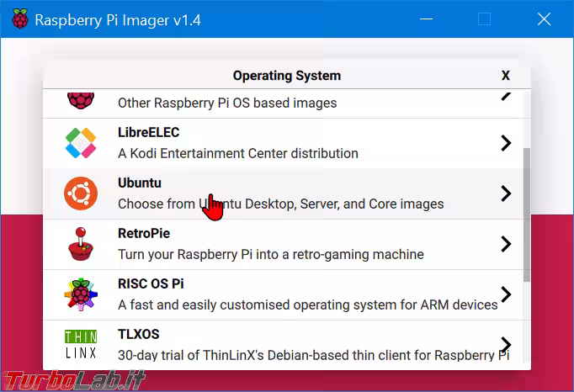Viewport: 574px width, 392px height.
Task: Select "Other Raspberry Pi OS based images"
Action: click(x=226, y=103)
